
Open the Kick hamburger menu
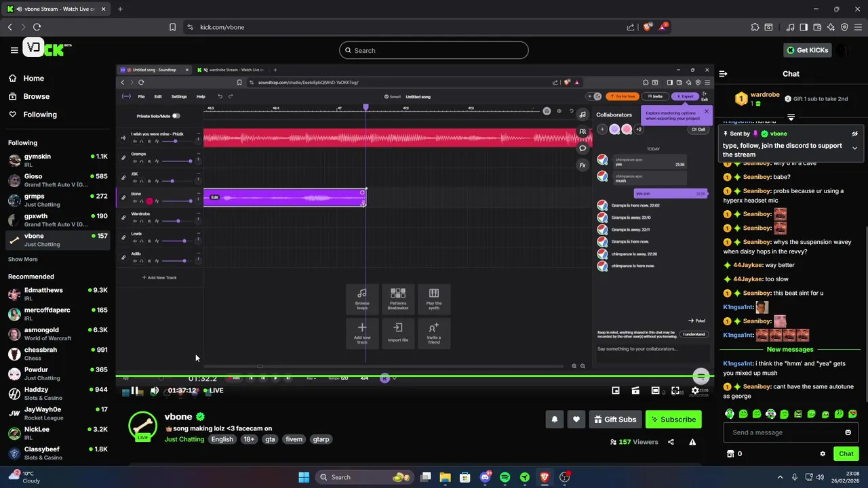[14, 50]
